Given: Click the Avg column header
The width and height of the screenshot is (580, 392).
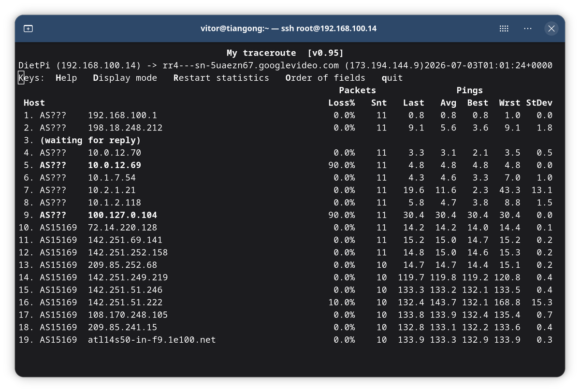Looking at the screenshot, I should pyautogui.click(x=448, y=103).
